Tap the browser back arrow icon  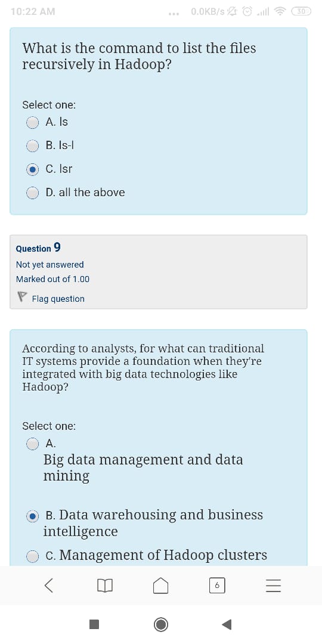pyautogui.click(x=48, y=586)
